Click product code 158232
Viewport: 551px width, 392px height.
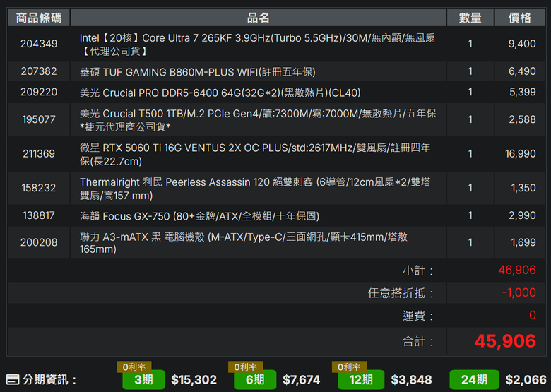point(39,188)
